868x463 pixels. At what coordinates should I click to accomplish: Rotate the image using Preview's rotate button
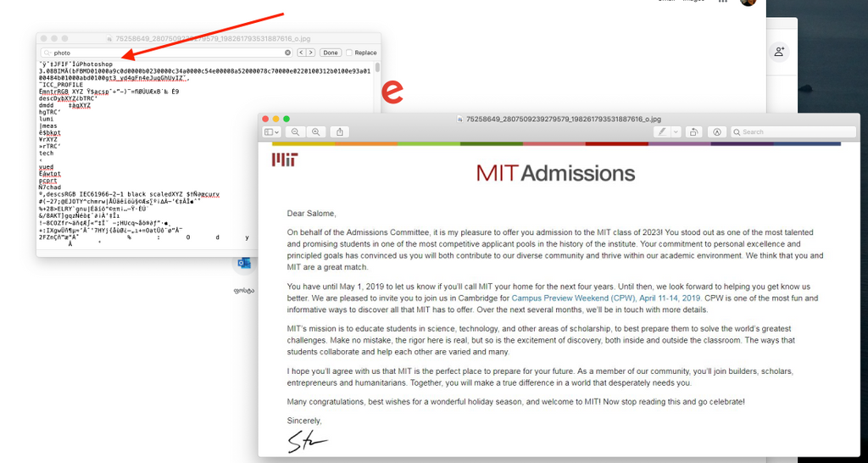pos(693,131)
